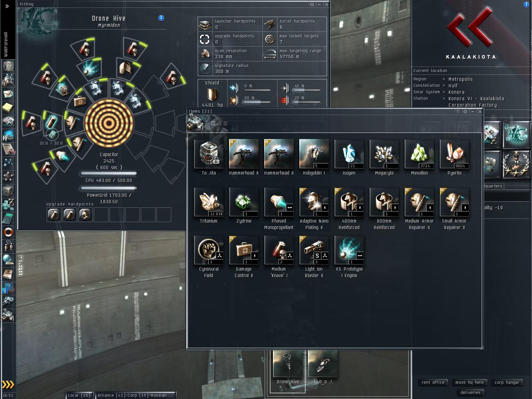The image size is (532, 399).
Task: Switch to the Local [15] chat tab
Action: pyautogui.click(x=79, y=395)
